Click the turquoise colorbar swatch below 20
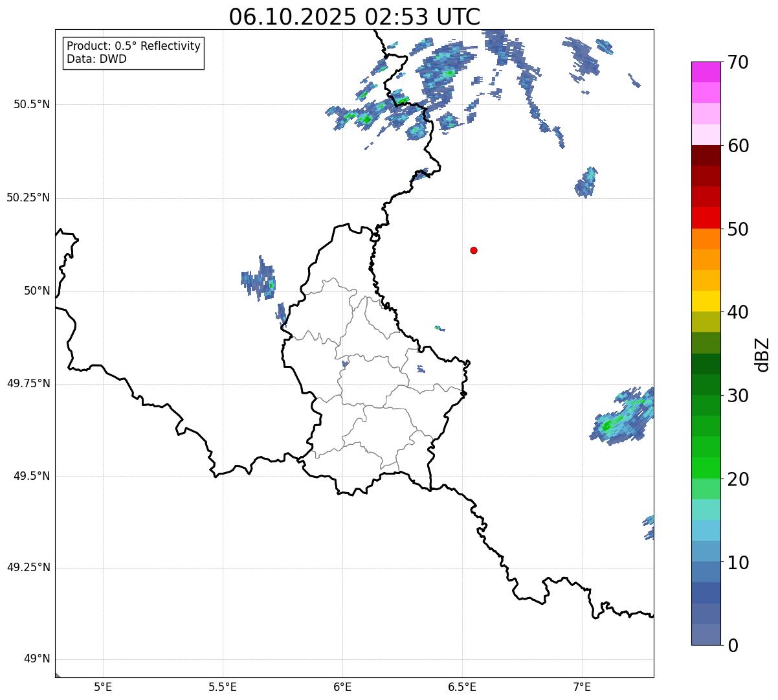Screen dimensions: 778x700 click(706, 510)
